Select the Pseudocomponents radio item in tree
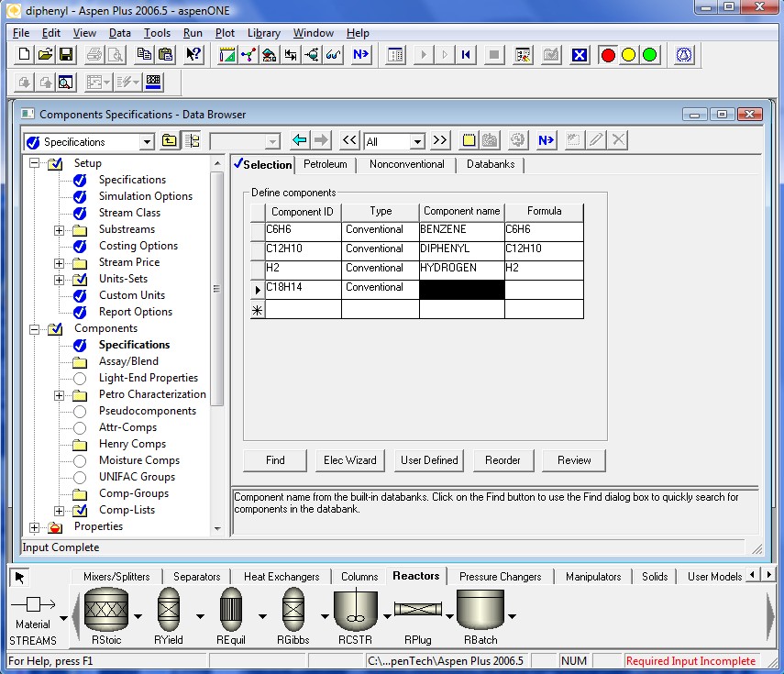Screen dimensions: 784x674 click(x=147, y=411)
